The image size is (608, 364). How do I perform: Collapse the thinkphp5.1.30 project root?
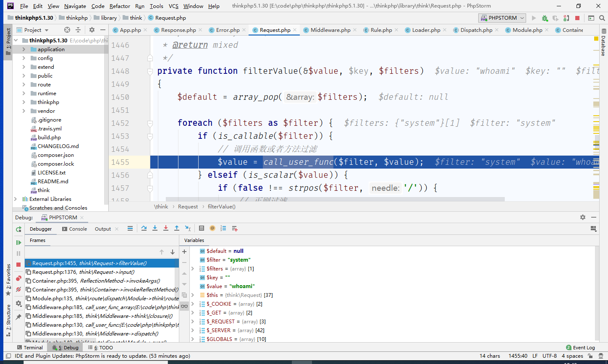point(16,40)
